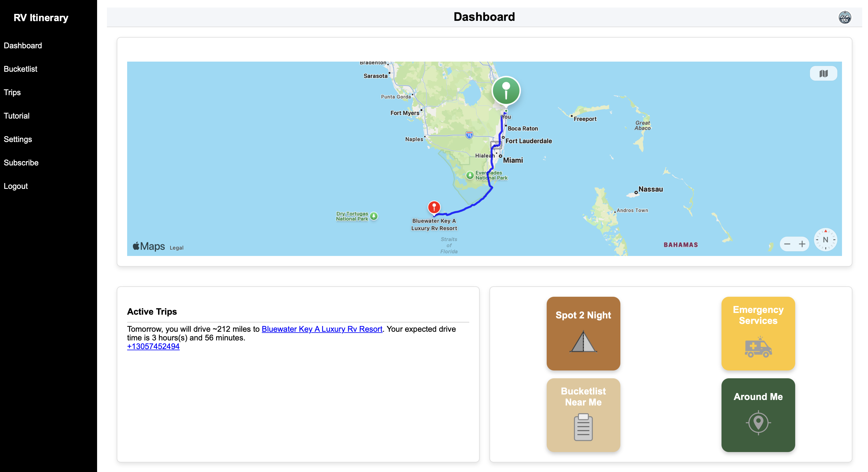Click the Miami city label
The width and height of the screenshot is (868, 472).
click(513, 160)
